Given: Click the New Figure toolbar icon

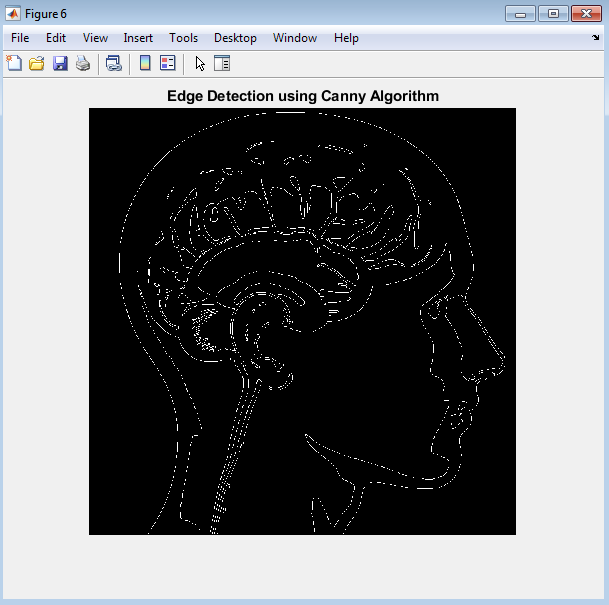Looking at the screenshot, I should pos(14,63).
